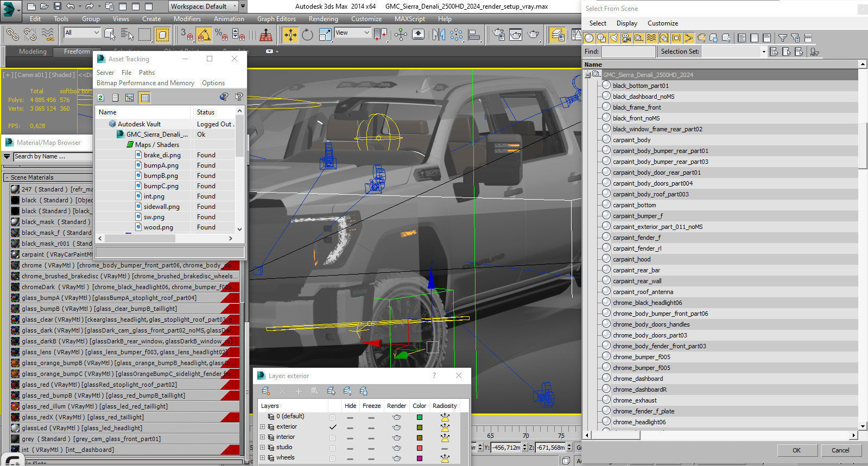Viewport: 868px width, 466px height.
Task: Make interior the current layer checkbox
Action: pyautogui.click(x=332, y=438)
